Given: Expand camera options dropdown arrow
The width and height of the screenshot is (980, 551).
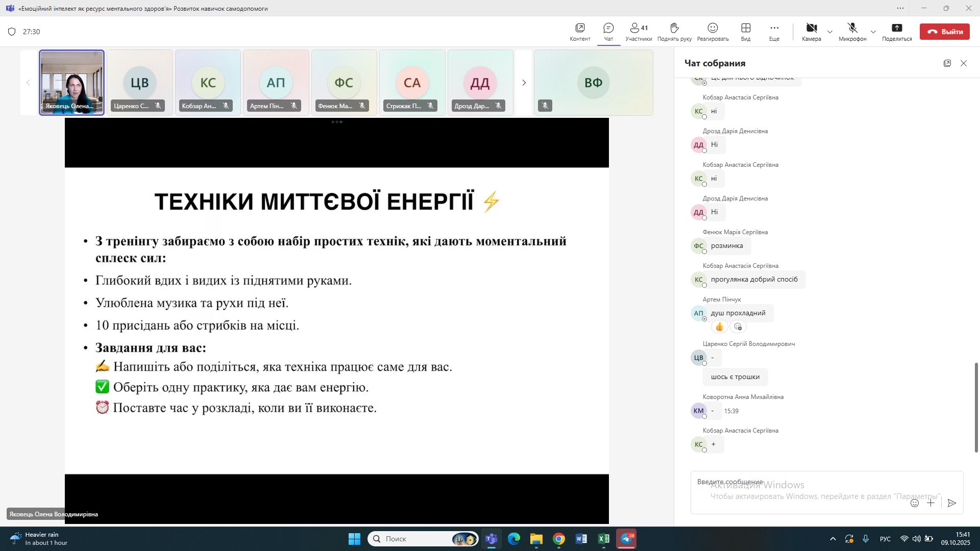Looking at the screenshot, I should click(x=830, y=32).
